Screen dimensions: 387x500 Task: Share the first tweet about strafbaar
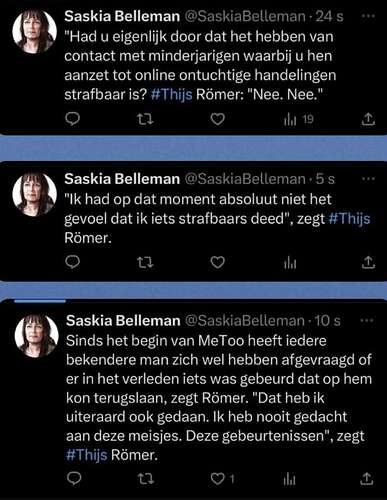pos(368,119)
